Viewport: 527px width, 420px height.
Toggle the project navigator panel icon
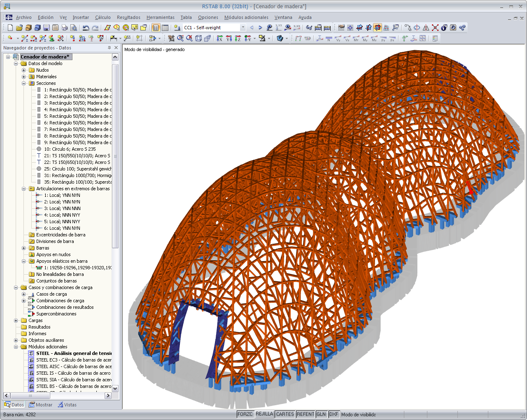[x=156, y=28]
